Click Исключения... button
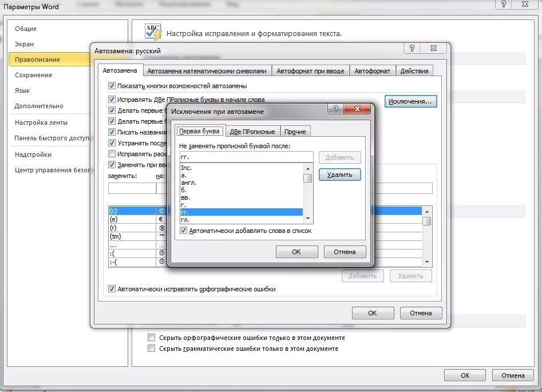Screen dimensions: 542x392 click(410, 101)
